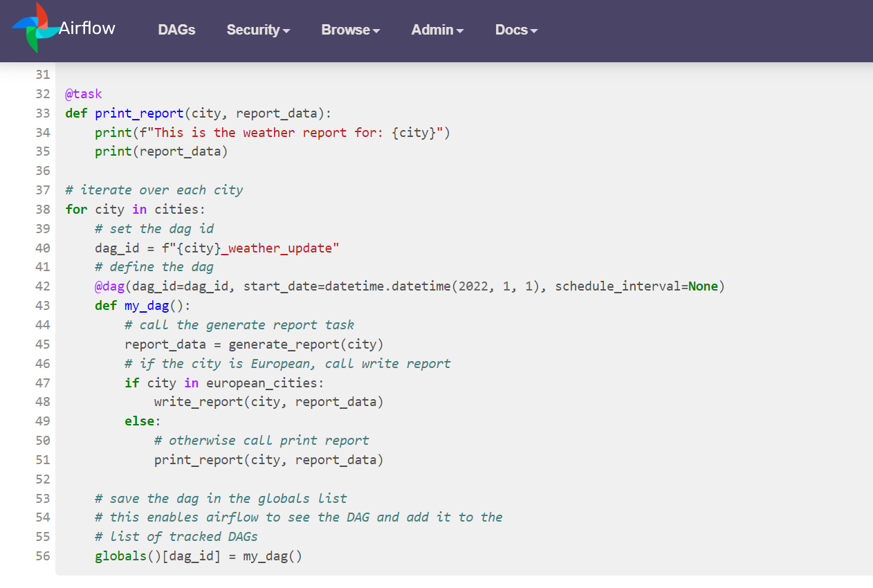This screenshot has height=588, width=873.
Task: Expand the Browse dropdown menu
Action: click(x=351, y=30)
